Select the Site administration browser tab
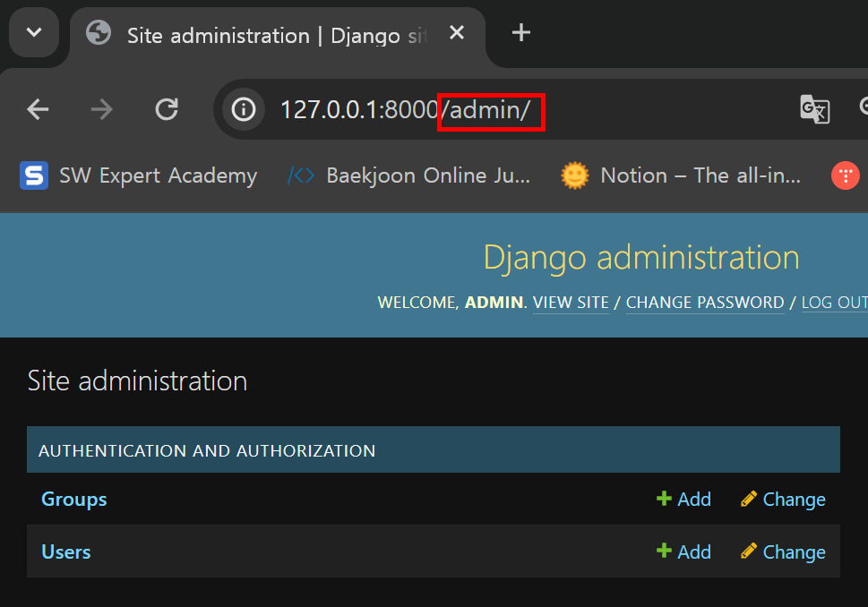 pyautogui.click(x=277, y=36)
